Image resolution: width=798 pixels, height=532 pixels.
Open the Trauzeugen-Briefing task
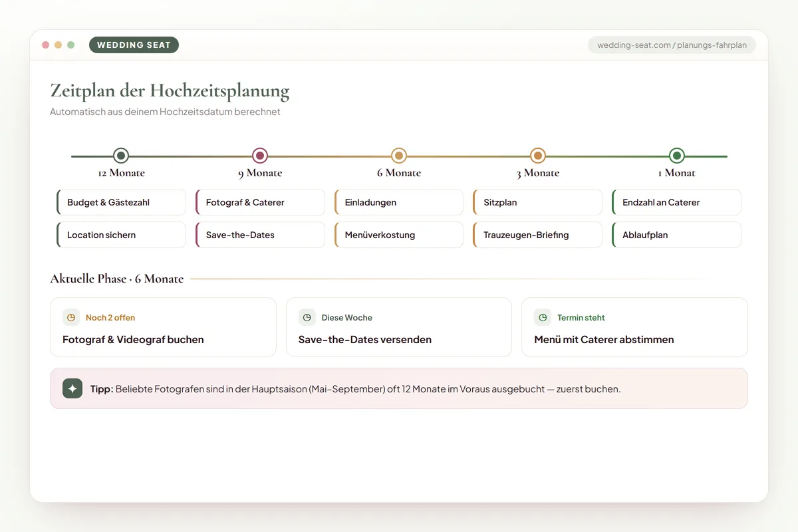(537, 235)
